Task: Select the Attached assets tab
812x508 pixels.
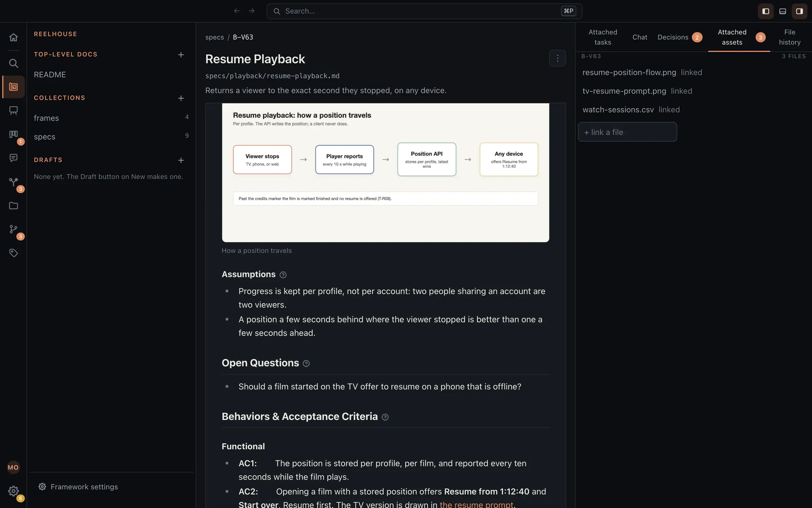Action: pos(739,37)
